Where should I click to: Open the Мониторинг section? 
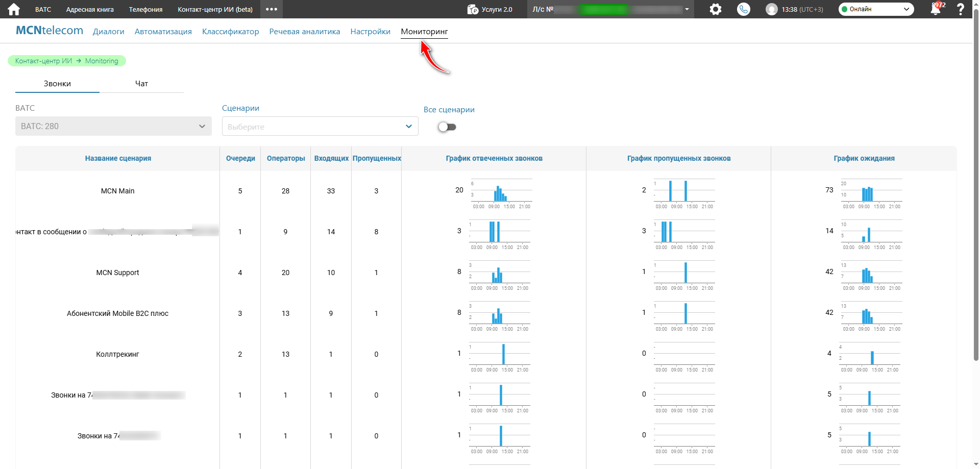(x=424, y=32)
